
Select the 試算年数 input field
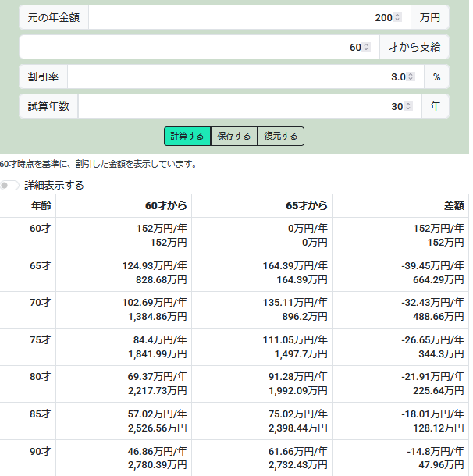coord(234,106)
